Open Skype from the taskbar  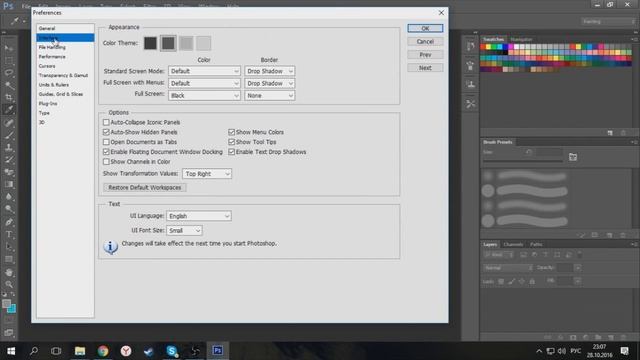click(x=172, y=351)
